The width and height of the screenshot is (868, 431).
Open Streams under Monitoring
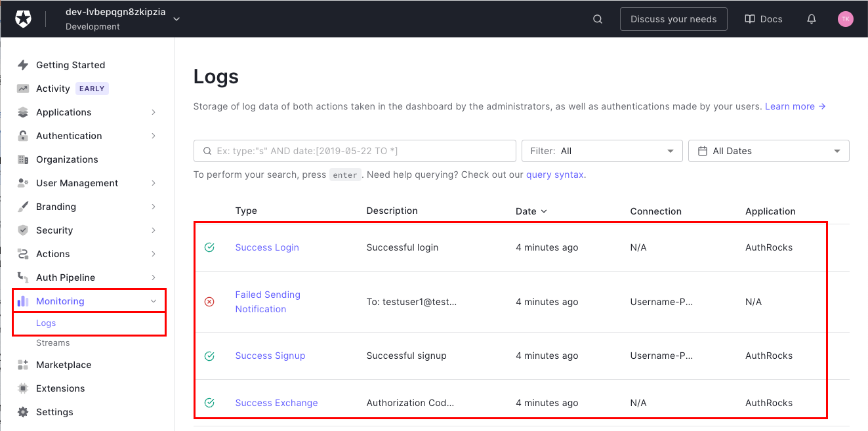(52, 342)
